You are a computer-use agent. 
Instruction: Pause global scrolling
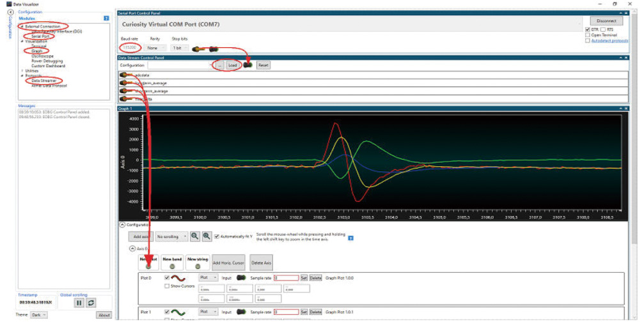click(x=79, y=302)
